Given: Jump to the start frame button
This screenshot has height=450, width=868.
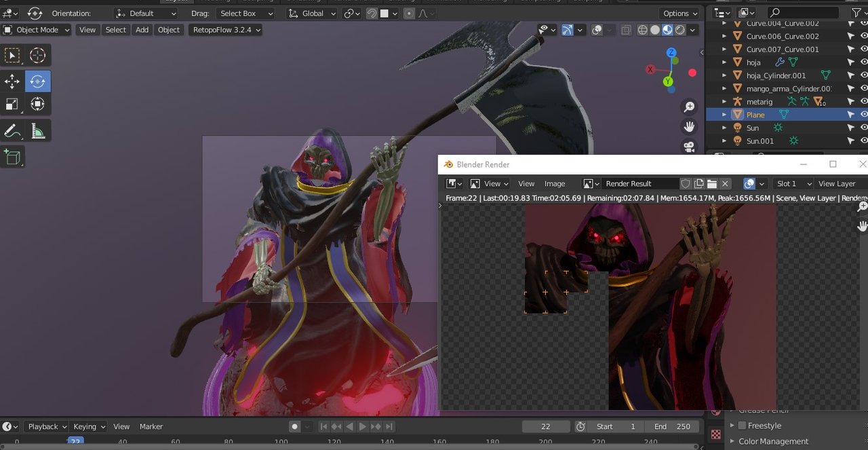Looking at the screenshot, I should [x=324, y=426].
